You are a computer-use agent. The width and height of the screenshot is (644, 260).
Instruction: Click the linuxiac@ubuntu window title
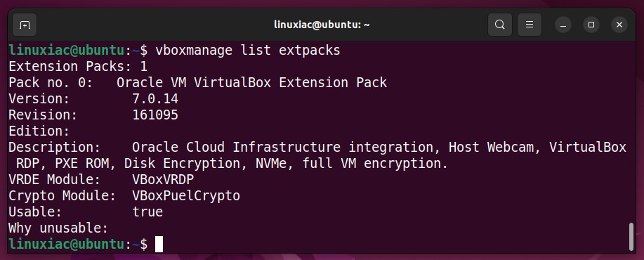click(x=322, y=25)
